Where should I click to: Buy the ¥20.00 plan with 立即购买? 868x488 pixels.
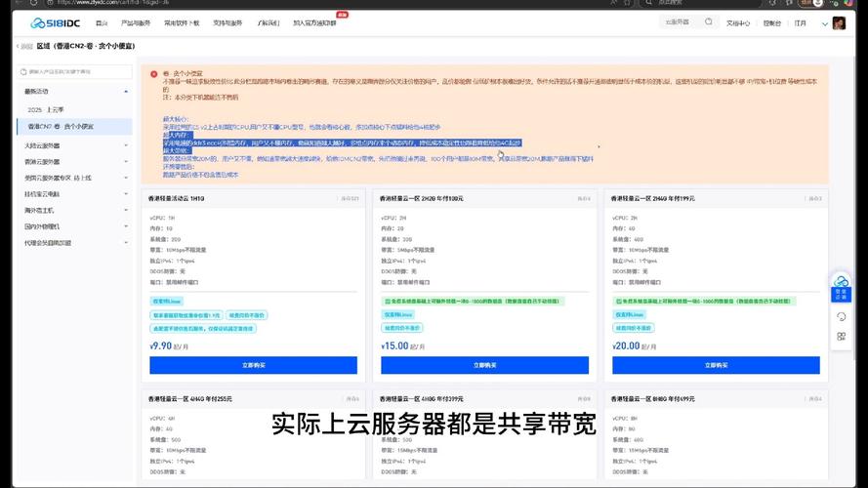[x=716, y=365]
